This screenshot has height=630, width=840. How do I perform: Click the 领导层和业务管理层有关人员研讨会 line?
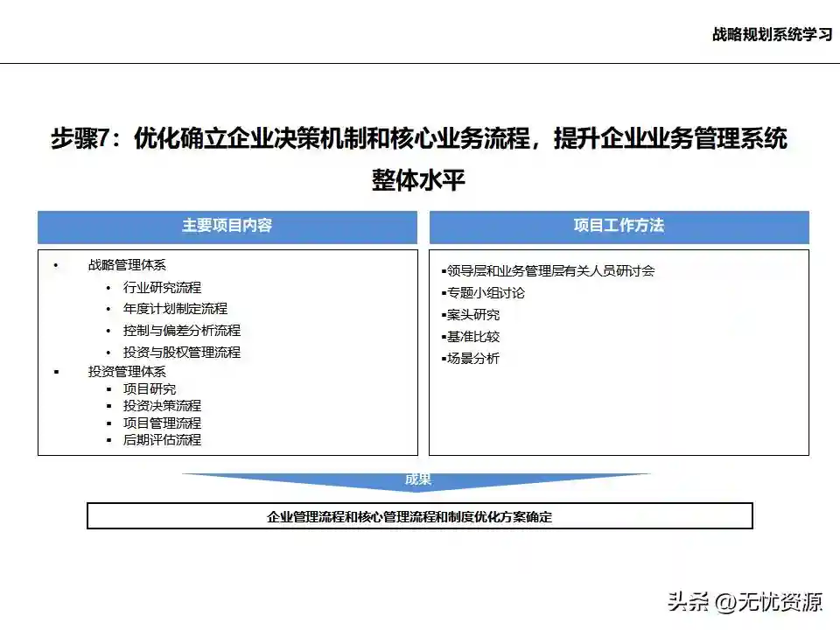(549, 271)
